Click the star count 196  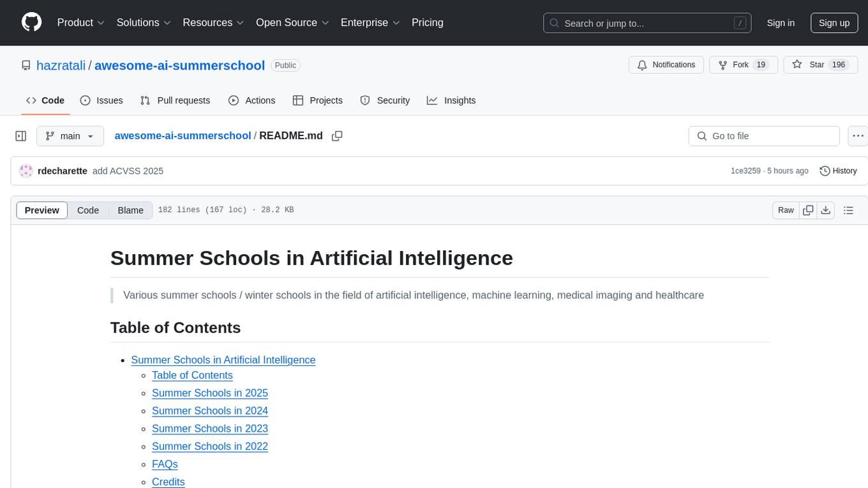click(839, 65)
